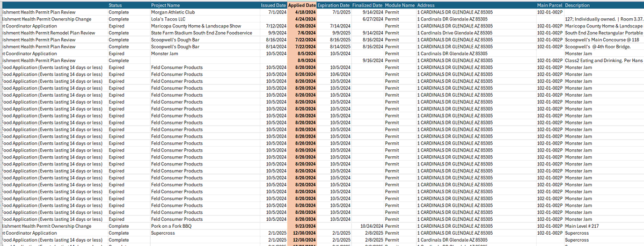Select the Finalized Date column header

[x=368, y=5]
